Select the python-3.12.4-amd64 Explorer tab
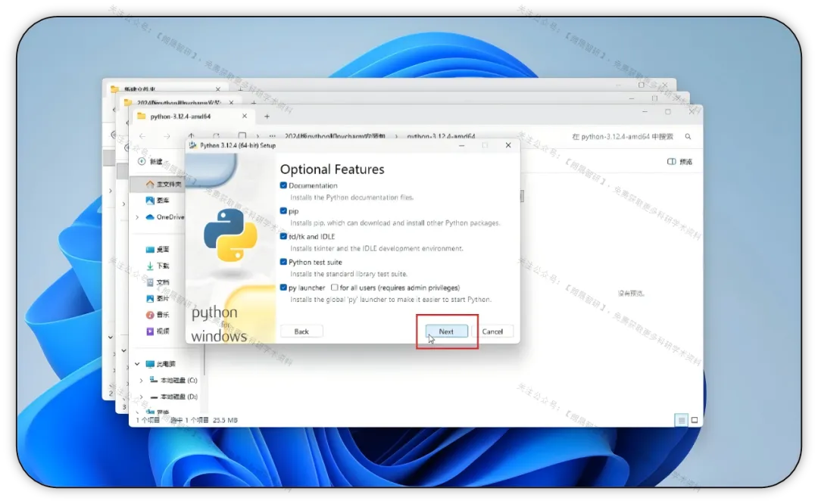This screenshot has height=504, width=818. pyautogui.click(x=180, y=117)
